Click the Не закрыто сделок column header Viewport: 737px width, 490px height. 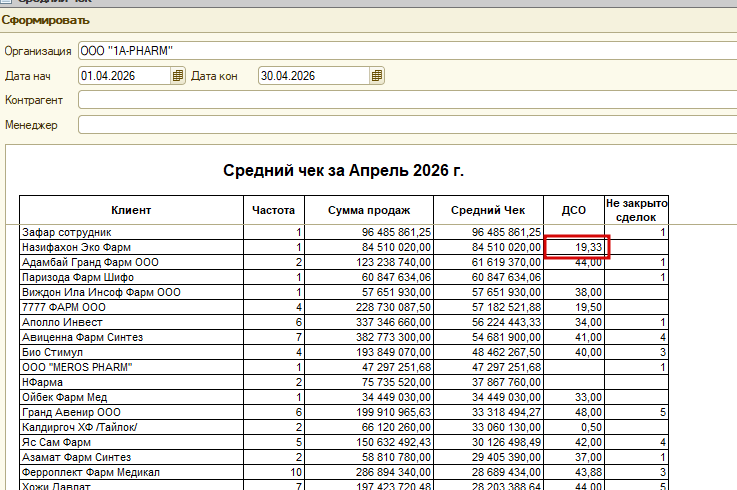[636, 210]
